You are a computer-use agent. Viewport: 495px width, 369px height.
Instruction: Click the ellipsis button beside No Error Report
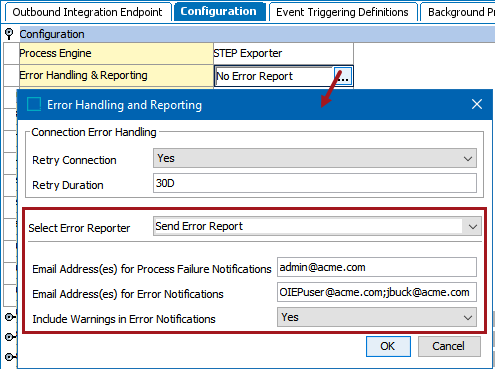(343, 76)
